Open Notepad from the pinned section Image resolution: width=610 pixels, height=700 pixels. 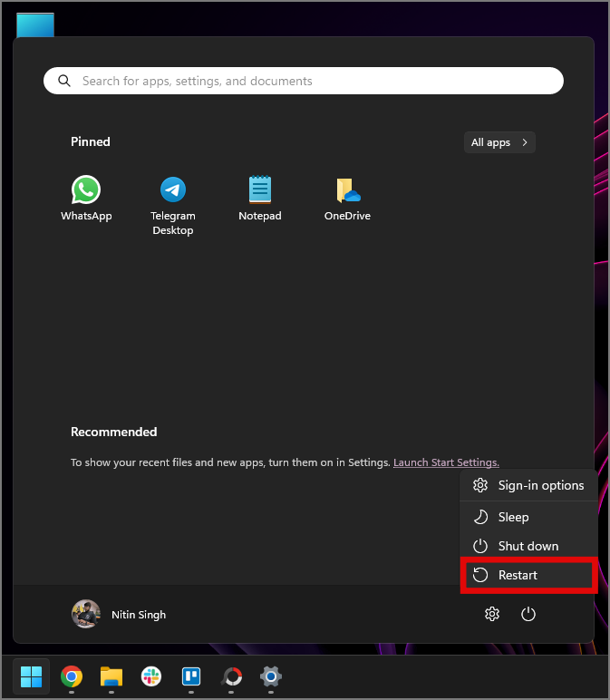pos(260,199)
